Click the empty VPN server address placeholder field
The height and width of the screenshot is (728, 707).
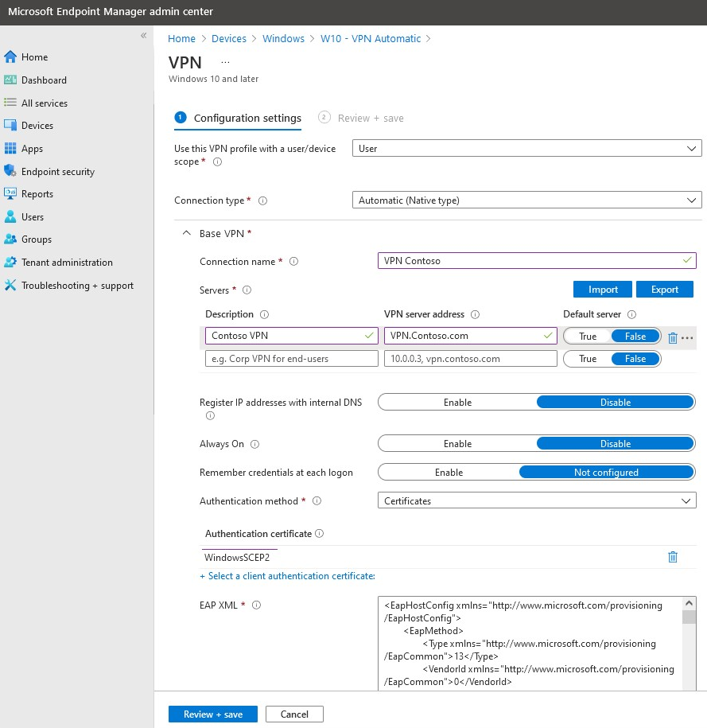pyautogui.click(x=470, y=358)
